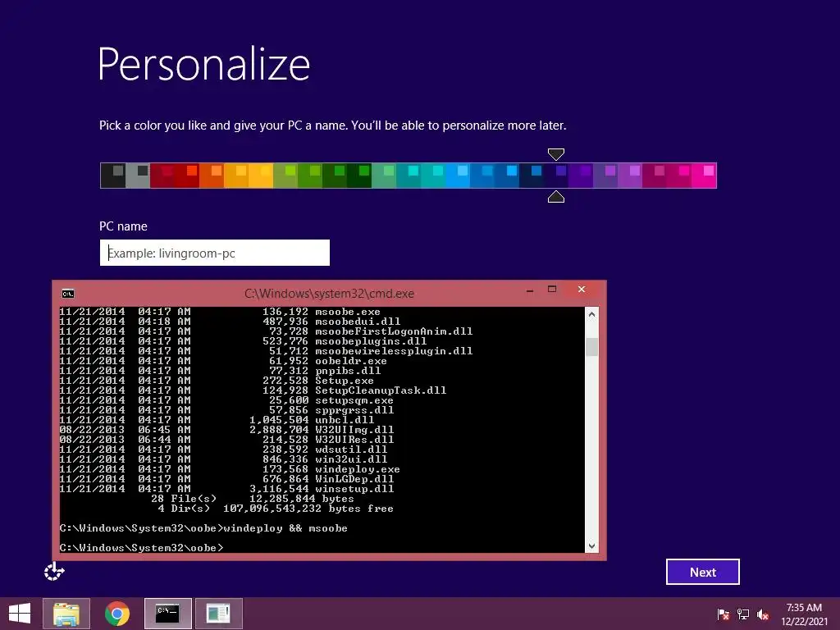The image size is (840, 630).
Task: Minimize the cmd.exe window
Action: [530, 290]
